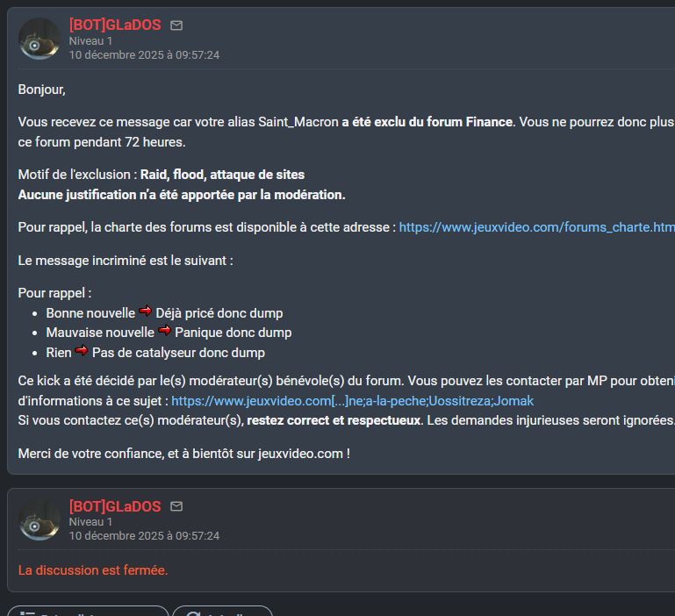Click the red arrow after "Mauvaise nouvelle"

tap(165, 333)
